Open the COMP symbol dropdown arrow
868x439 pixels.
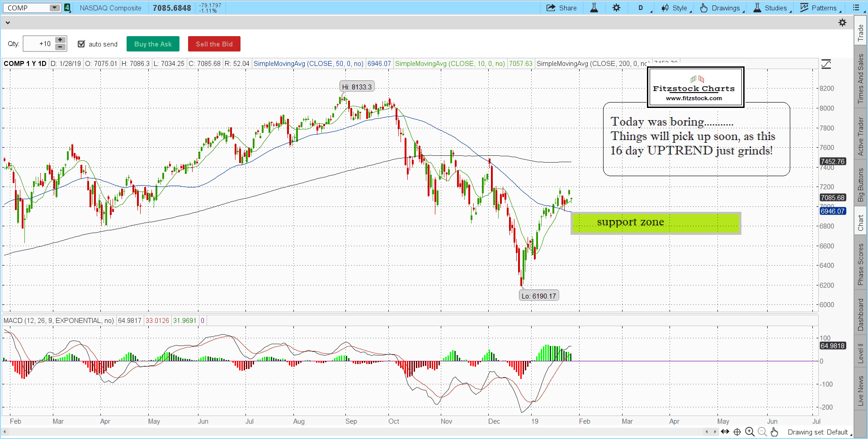54,8
